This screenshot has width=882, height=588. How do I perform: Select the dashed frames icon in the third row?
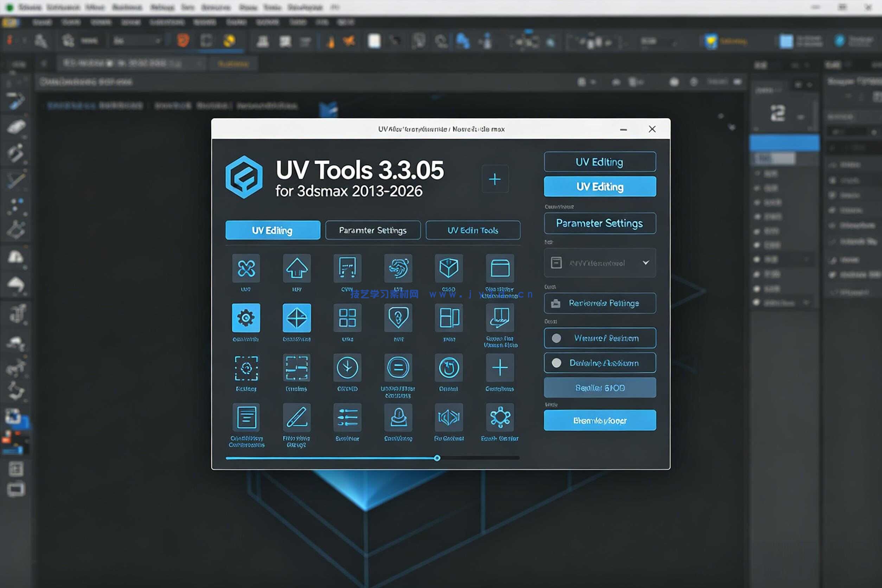click(296, 368)
